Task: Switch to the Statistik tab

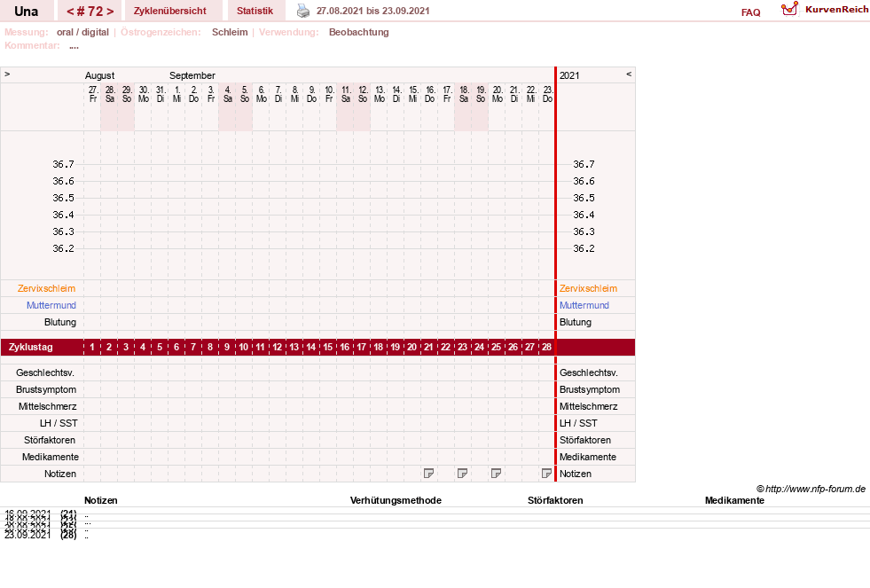Action: tap(255, 12)
